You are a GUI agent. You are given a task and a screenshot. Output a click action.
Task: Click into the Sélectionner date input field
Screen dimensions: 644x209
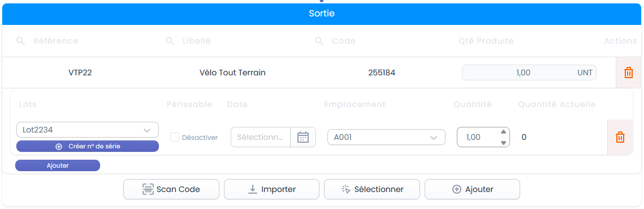261,137
